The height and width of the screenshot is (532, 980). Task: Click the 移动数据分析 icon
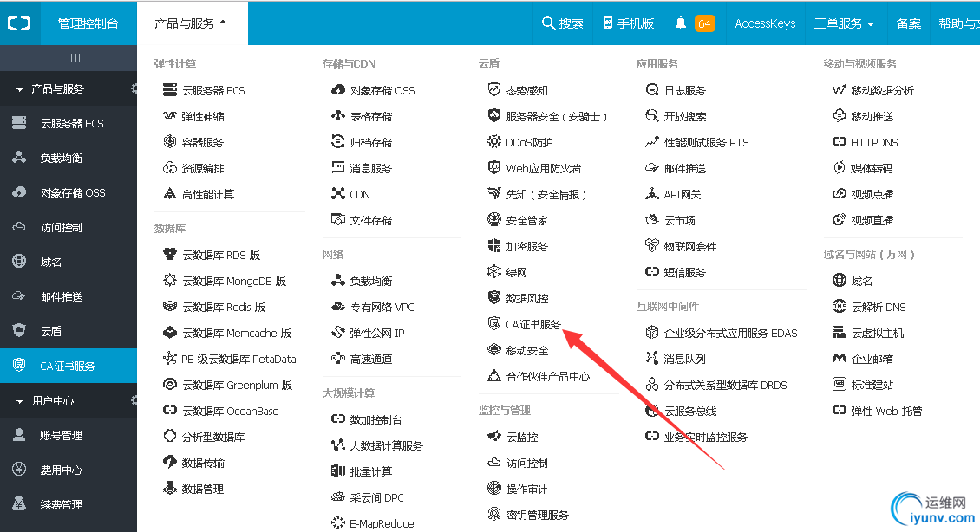tap(840, 90)
